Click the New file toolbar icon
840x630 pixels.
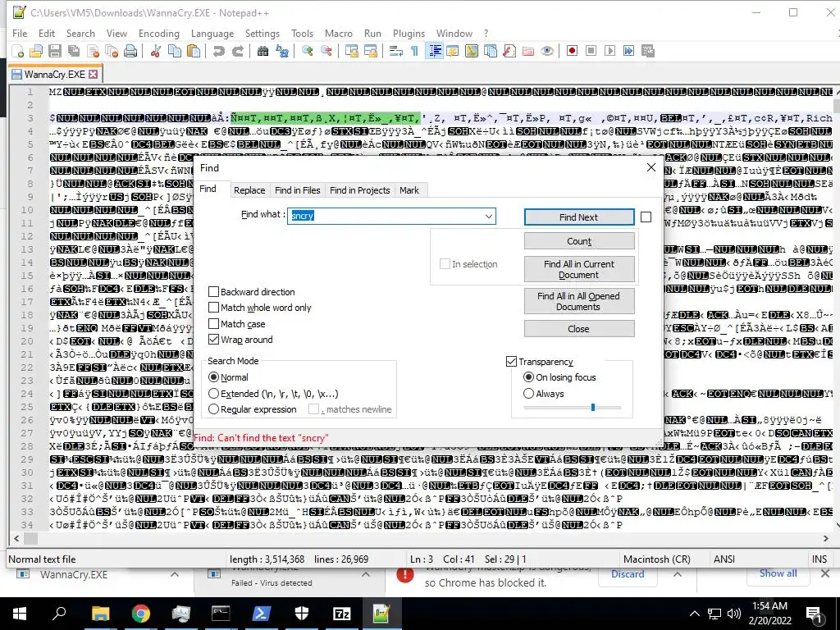(x=18, y=51)
